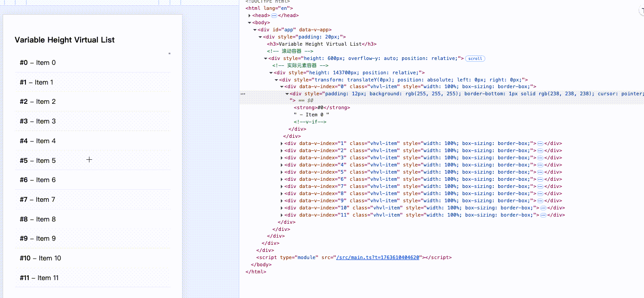Expand the head element in DOM tree

[x=250, y=15]
